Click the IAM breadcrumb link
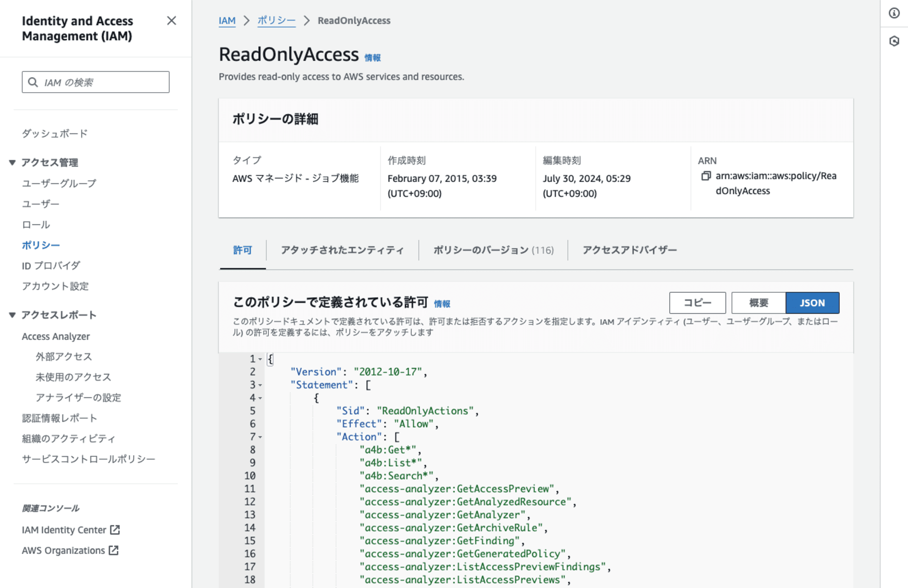908x588 pixels. pyautogui.click(x=227, y=21)
